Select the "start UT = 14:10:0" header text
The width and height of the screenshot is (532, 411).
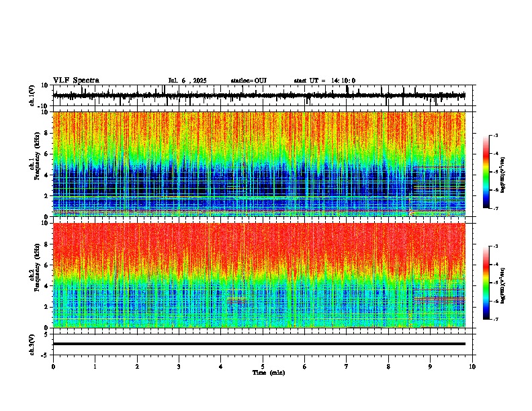point(324,81)
